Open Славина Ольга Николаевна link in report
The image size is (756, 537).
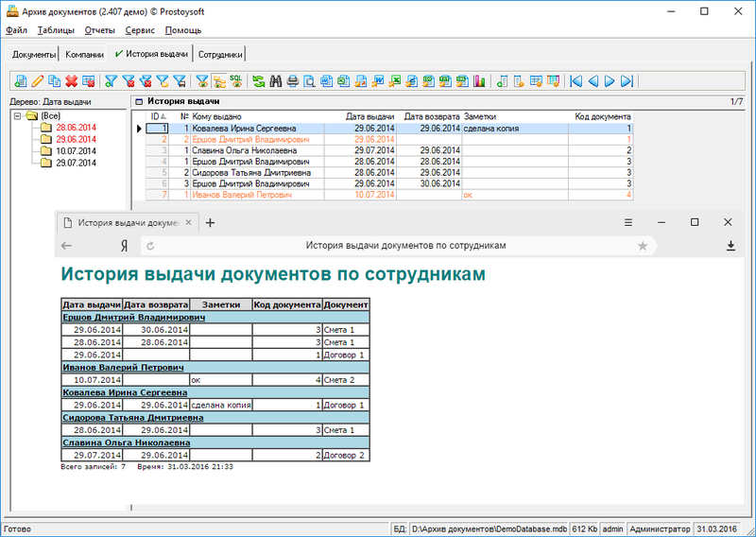(x=127, y=442)
